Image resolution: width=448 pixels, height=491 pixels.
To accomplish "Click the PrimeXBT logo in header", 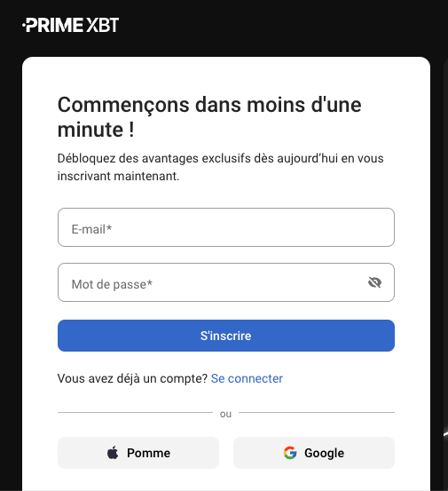I will 71,25.
